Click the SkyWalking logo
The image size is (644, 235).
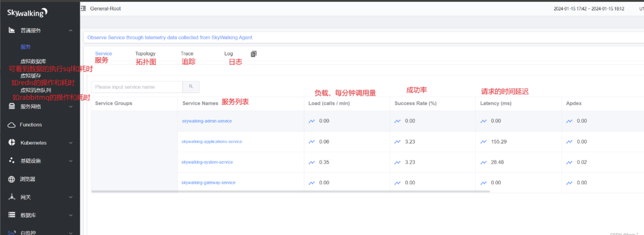pyautogui.click(x=27, y=12)
